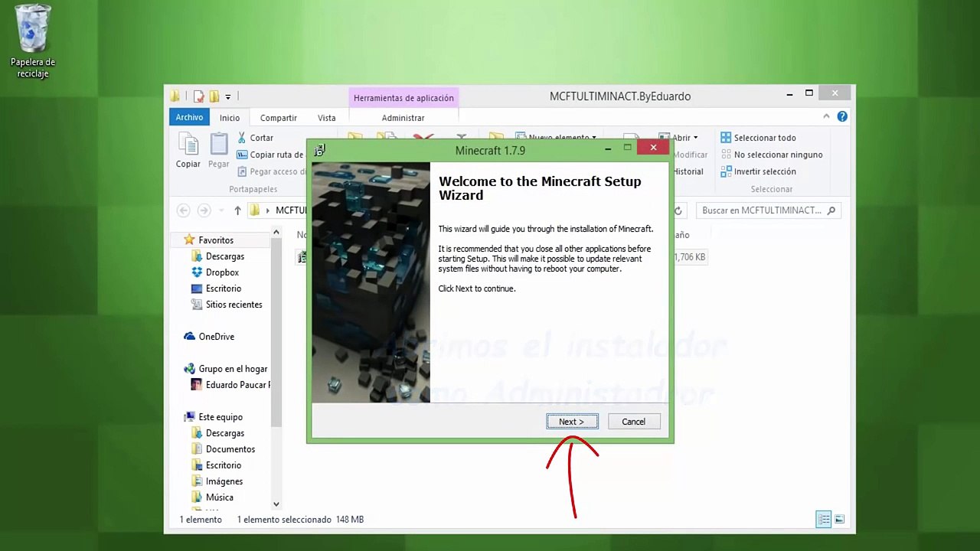Open Descargas under Favoritos

[x=225, y=256]
